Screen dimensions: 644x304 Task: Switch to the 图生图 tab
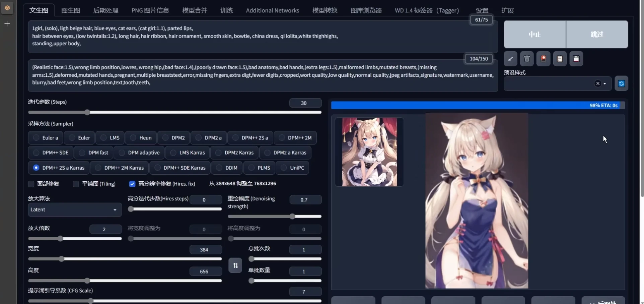[71, 10]
